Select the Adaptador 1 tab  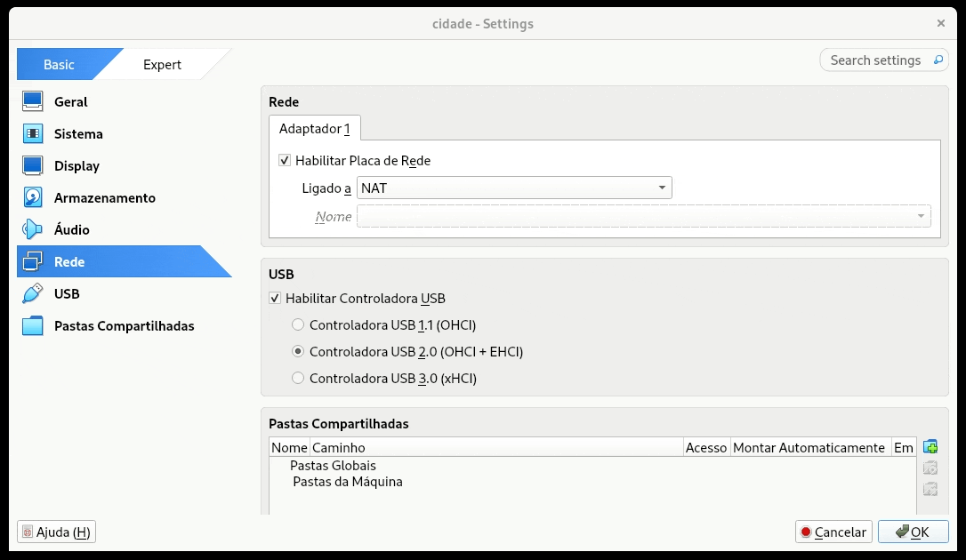pos(314,128)
